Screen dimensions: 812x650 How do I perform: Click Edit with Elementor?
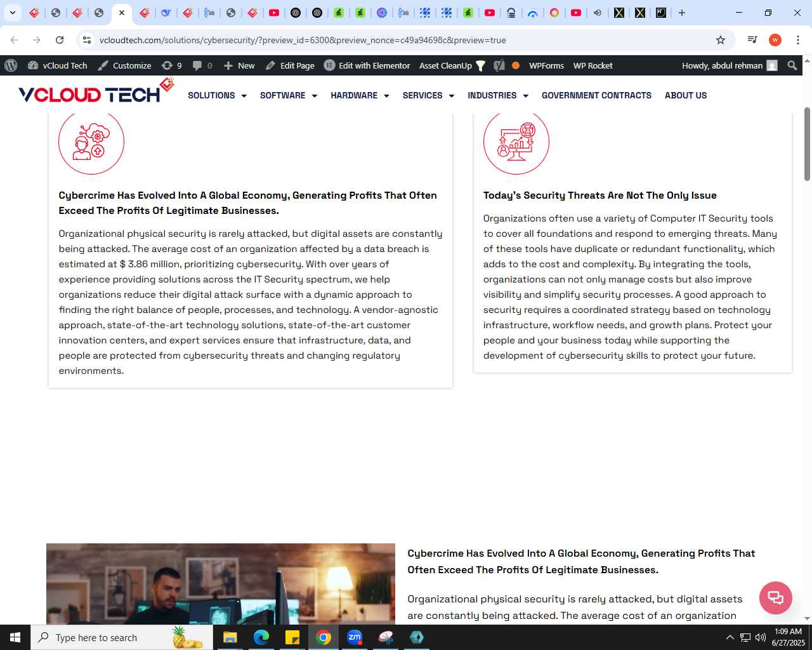[367, 65]
